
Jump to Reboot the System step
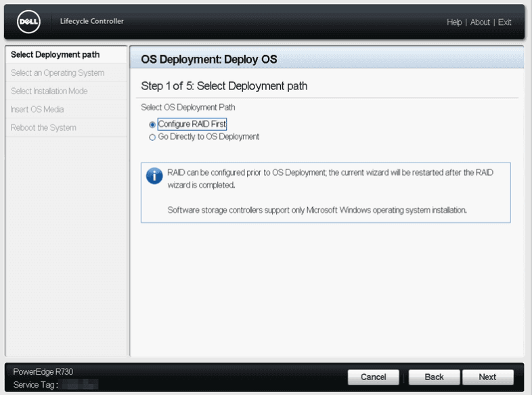tap(43, 128)
